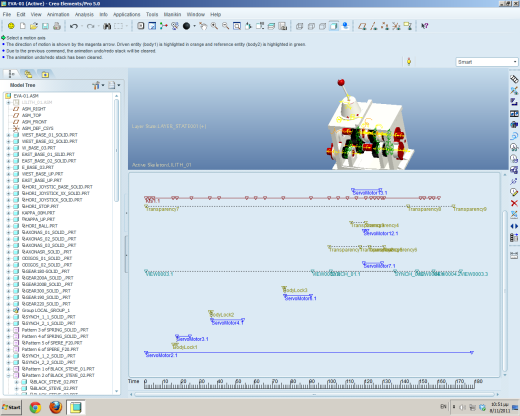Click the new document icon

pyautogui.click(x=22, y=26)
